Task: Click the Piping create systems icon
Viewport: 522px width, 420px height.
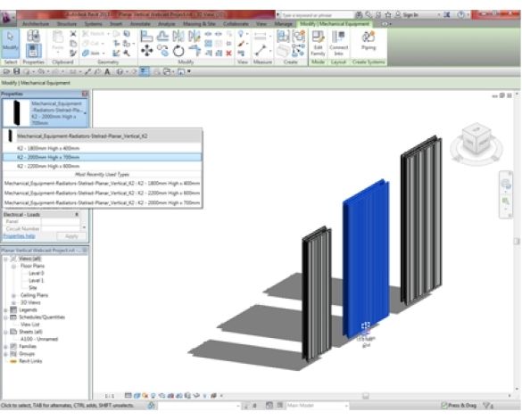Action: tap(369, 41)
